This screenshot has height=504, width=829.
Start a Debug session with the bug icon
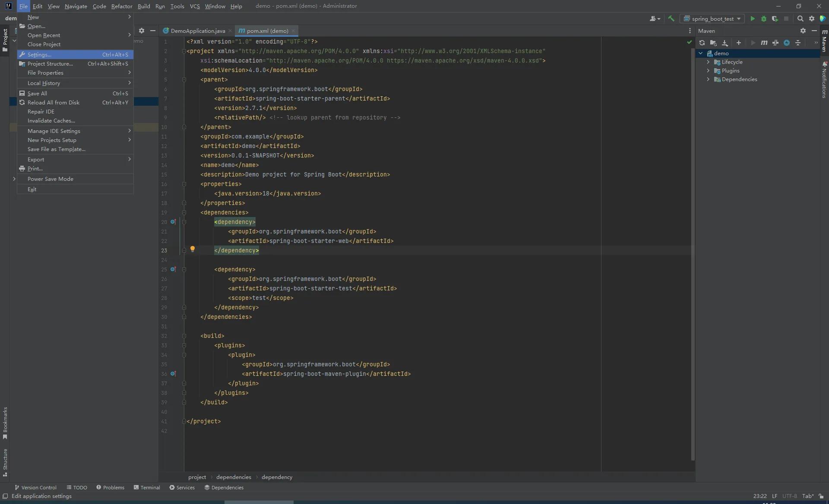[x=764, y=19]
